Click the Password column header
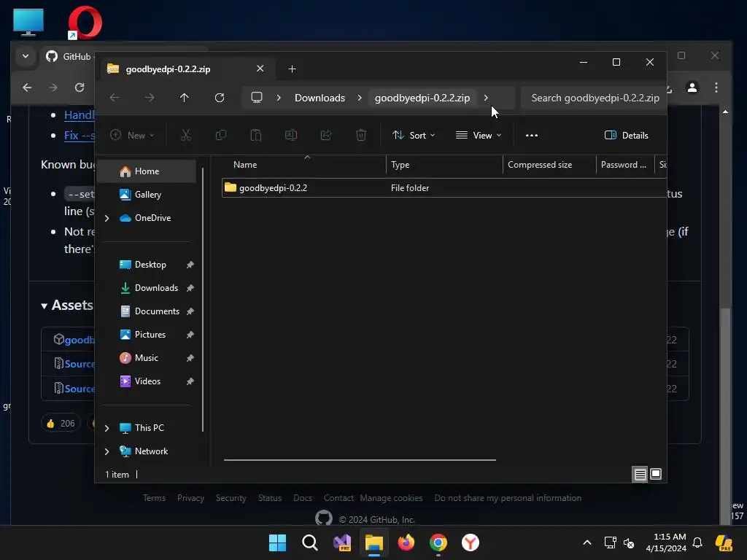Image resolution: width=747 pixels, height=560 pixels. pyautogui.click(x=625, y=165)
